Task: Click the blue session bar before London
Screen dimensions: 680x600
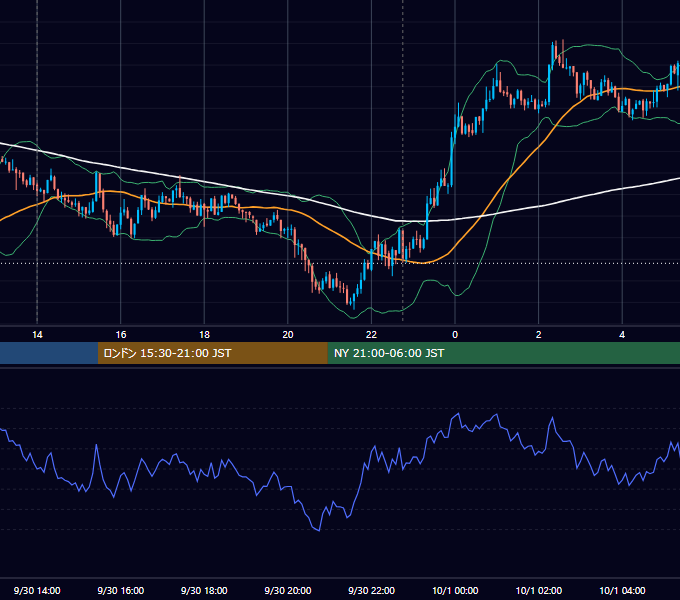Action: [49, 353]
